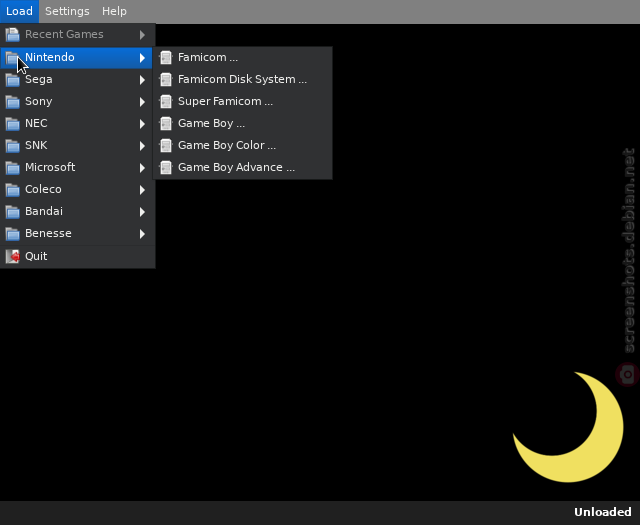Select the Quit menu entry
This screenshot has width=640, height=525.
pyautogui.click(x=78, y=256)
